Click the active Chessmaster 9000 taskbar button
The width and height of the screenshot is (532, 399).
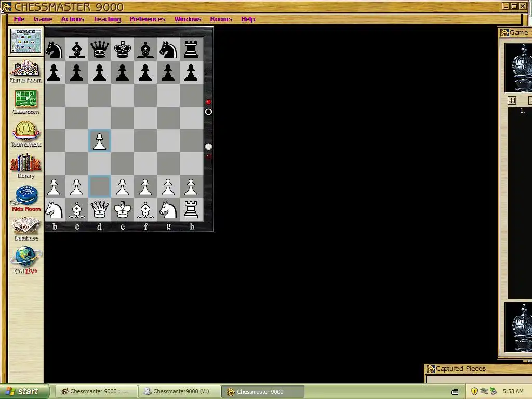262,392
